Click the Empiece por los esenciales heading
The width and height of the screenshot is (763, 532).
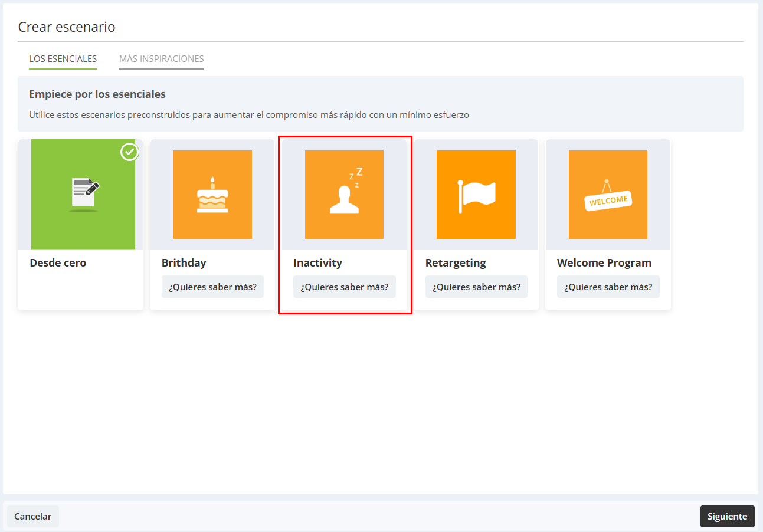97,94
